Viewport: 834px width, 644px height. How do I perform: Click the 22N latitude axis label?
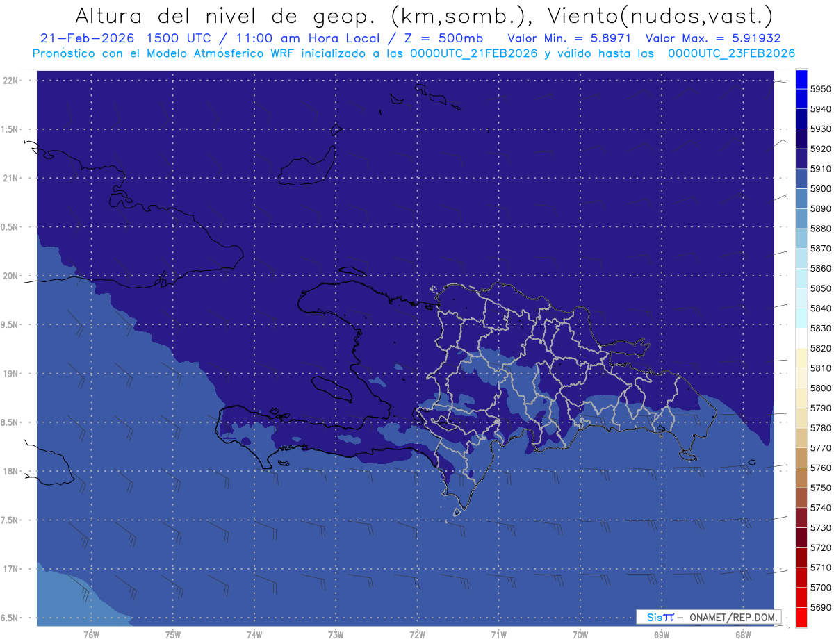(x=10, y=81)
